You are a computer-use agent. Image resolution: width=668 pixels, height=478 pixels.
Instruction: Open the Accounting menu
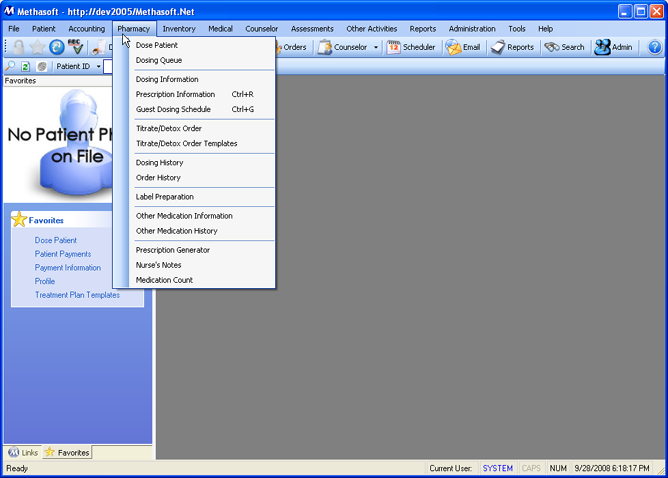(x=86, y=29)
